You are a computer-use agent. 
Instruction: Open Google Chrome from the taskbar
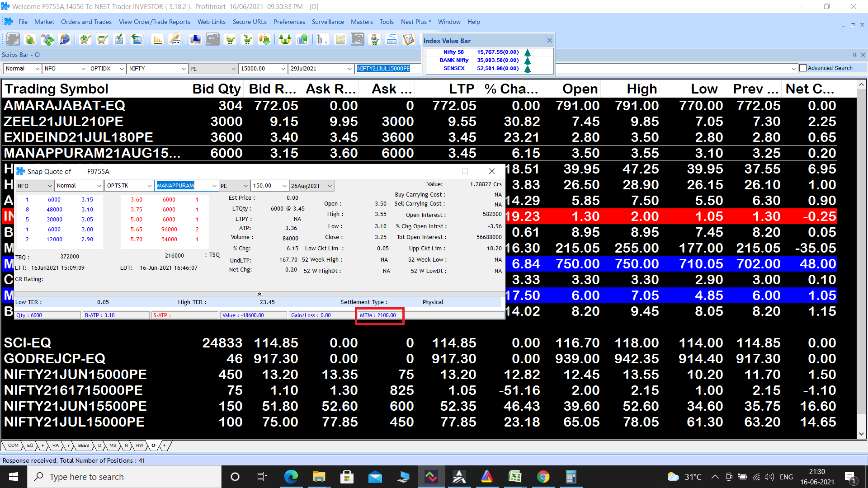tap(543, 477)
